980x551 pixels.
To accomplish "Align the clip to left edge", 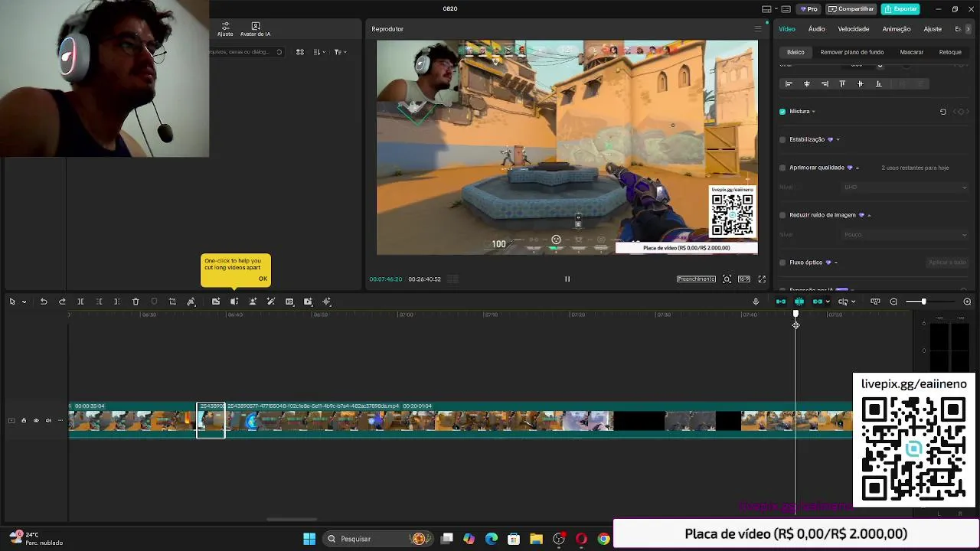I will click(789, 84).
